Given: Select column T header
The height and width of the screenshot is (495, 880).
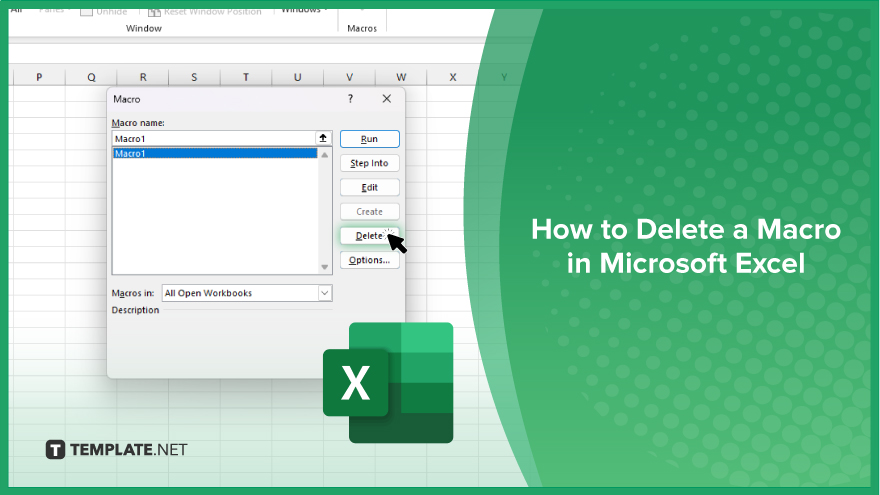Looking at the screenshot, I should (x=246, y=77).
